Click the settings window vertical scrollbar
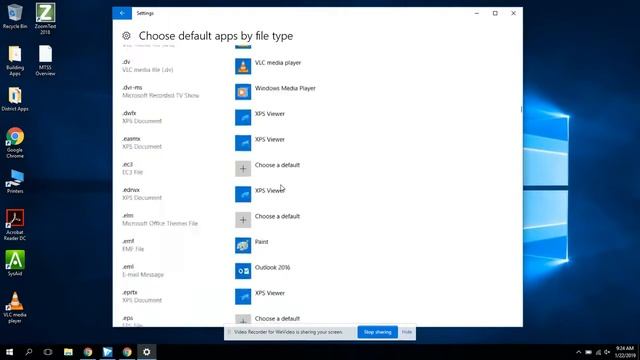 pos(521,109)
